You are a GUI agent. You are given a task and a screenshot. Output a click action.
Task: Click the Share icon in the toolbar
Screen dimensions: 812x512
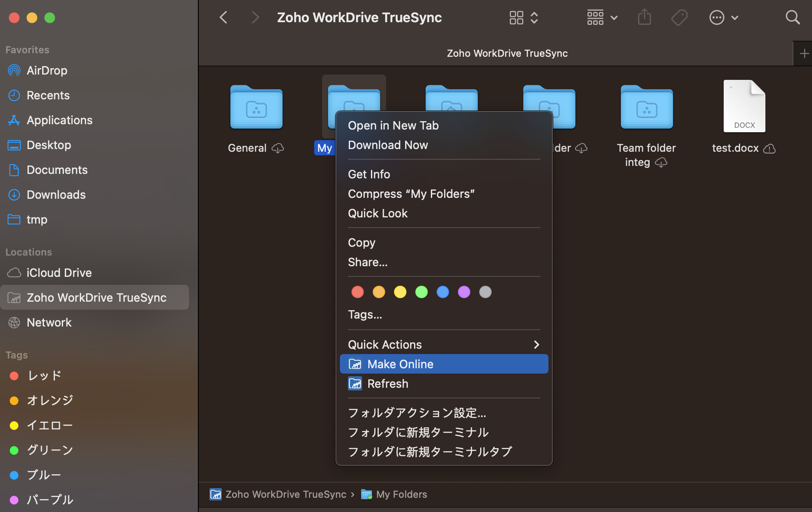644,18
